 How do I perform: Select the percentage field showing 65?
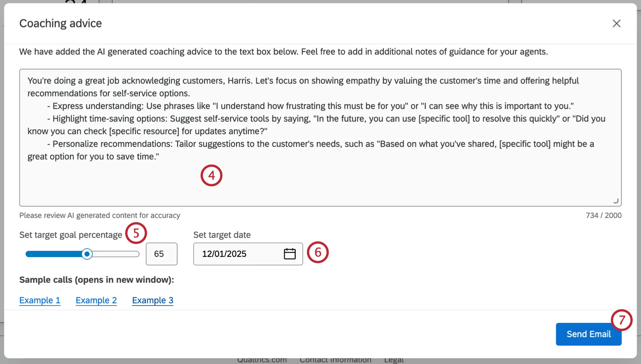[161, 254]
